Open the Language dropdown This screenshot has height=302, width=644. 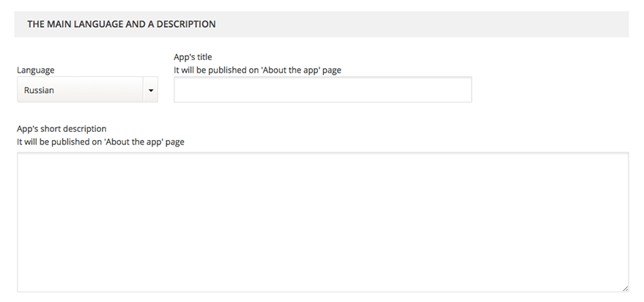[x=86, y=90]
